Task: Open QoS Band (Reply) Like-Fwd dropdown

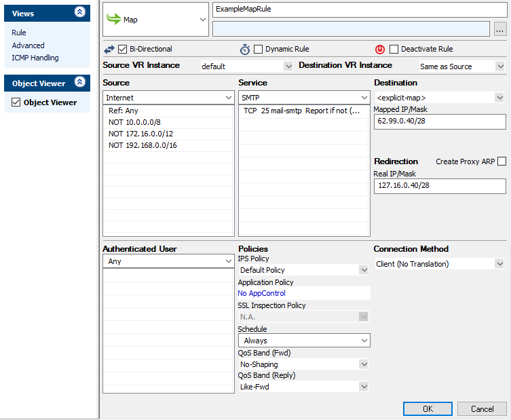Action: (x=304, y=387)
